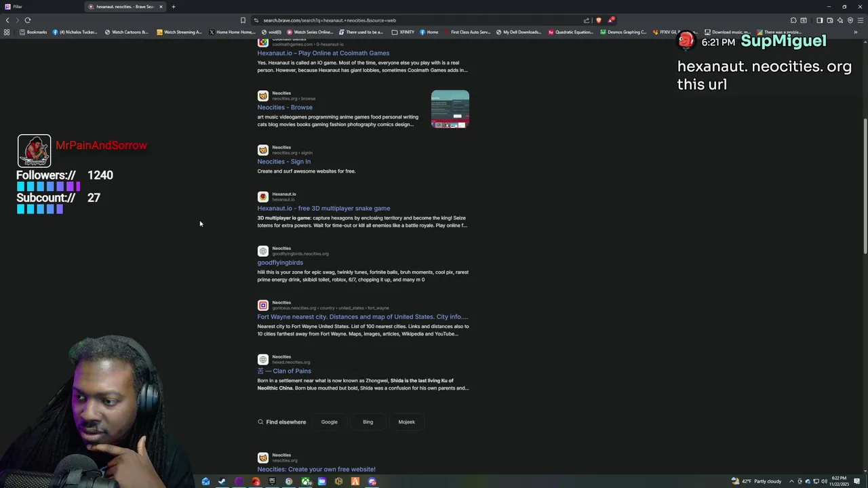Open First Class Auto Serv bookmark
Screen dimensions: 868x488
(467, 32)
